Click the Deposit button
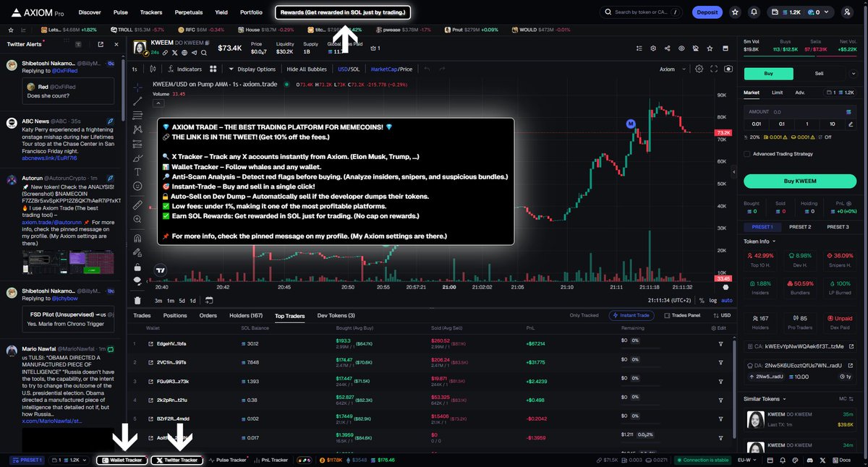Screen dimensions: 868x467 tap(707, 12)
